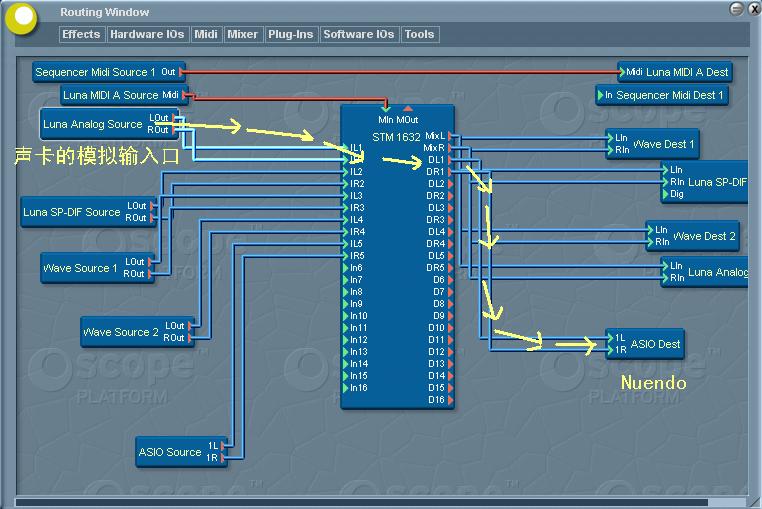
Task: Click RIn port of Wave Dest 1
Action: pyautogui.click(x=610, y=150)
